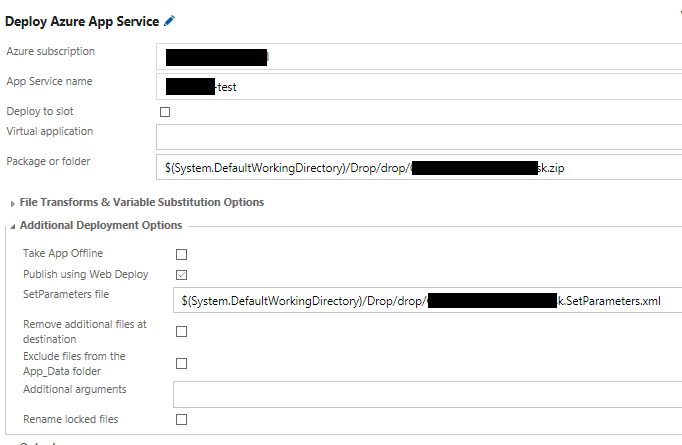Viewport: 682px width, 445px height.
Task: Select the Deploy Azure App Service title
Action: click(x=82, y=21)
